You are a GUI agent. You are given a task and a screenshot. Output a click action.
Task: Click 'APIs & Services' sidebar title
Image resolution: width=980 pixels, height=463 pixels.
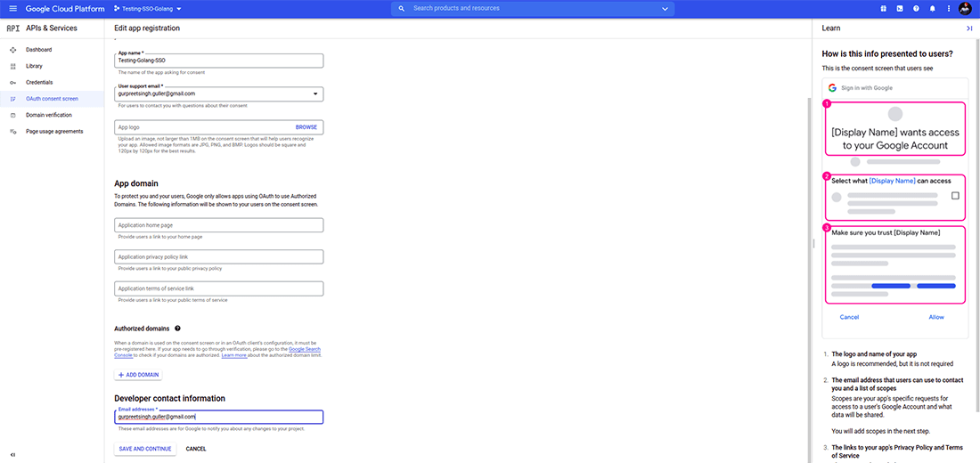(52, 28)
